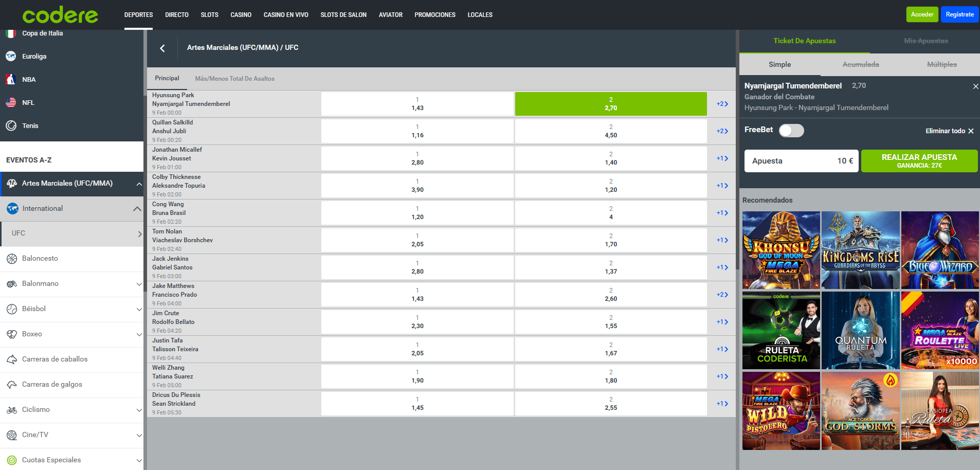Toggle the FreeBet switch
The height and width of the screenshot is (470, 980).
point(791,131)
